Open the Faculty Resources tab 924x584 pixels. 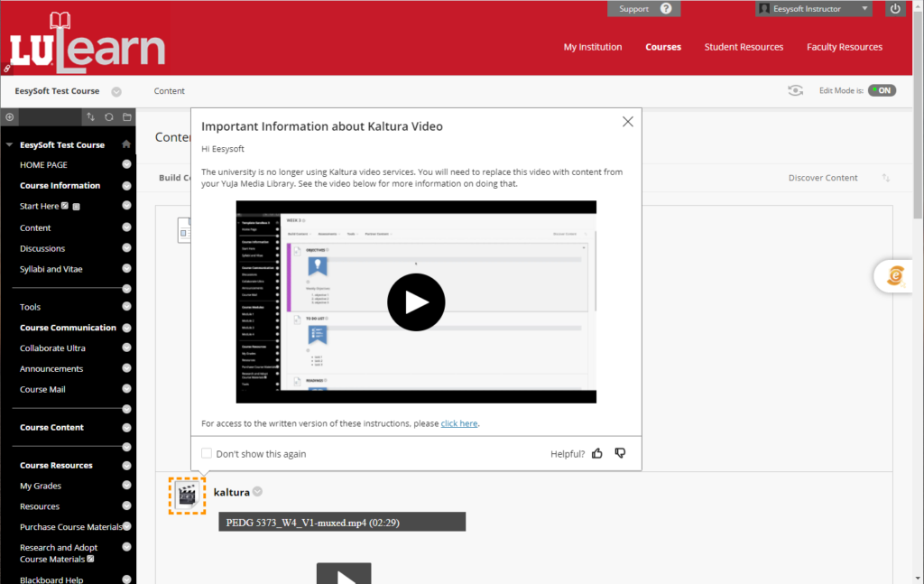point(845,47)
